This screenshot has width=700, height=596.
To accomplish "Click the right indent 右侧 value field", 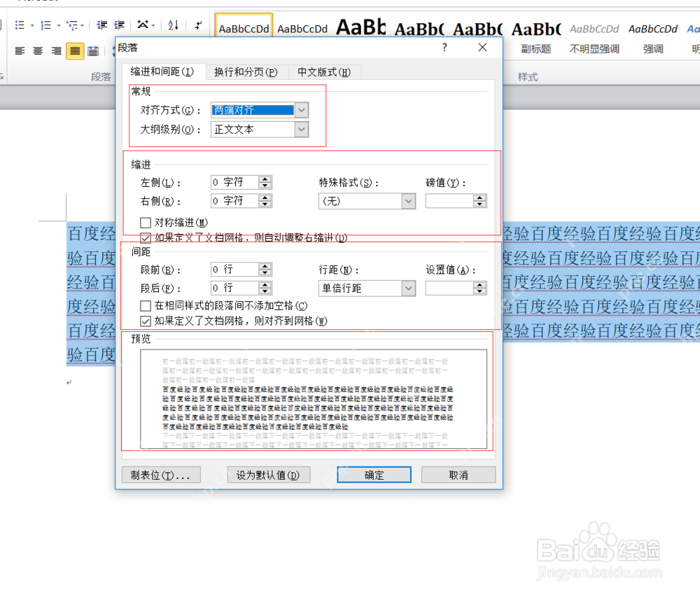I will (x=234, y=201).
